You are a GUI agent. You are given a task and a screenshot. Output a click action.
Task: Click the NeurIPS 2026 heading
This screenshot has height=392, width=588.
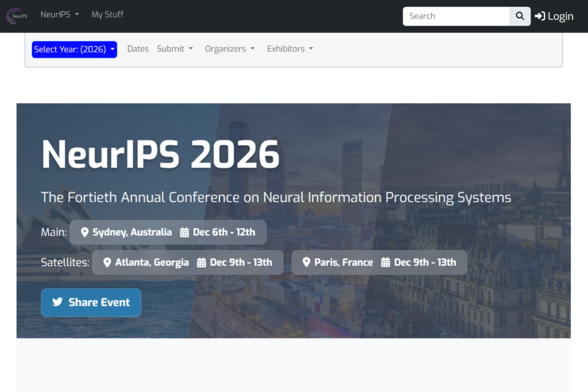coord(161,154)
